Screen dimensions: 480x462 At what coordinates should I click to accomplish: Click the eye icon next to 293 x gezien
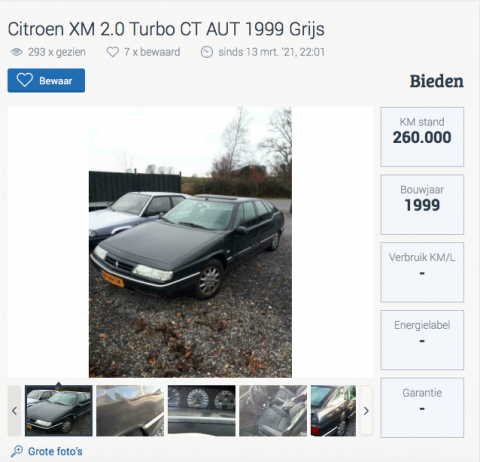click(16, 52)
